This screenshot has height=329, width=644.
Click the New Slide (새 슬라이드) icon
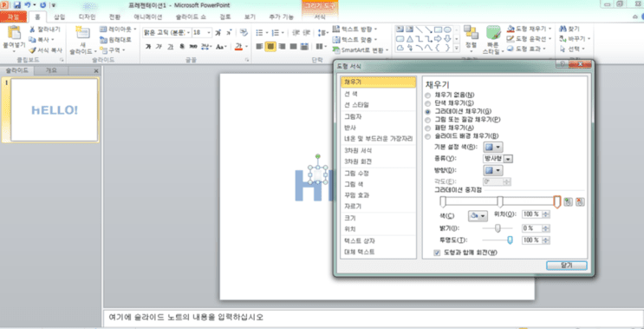click(82, 34)
